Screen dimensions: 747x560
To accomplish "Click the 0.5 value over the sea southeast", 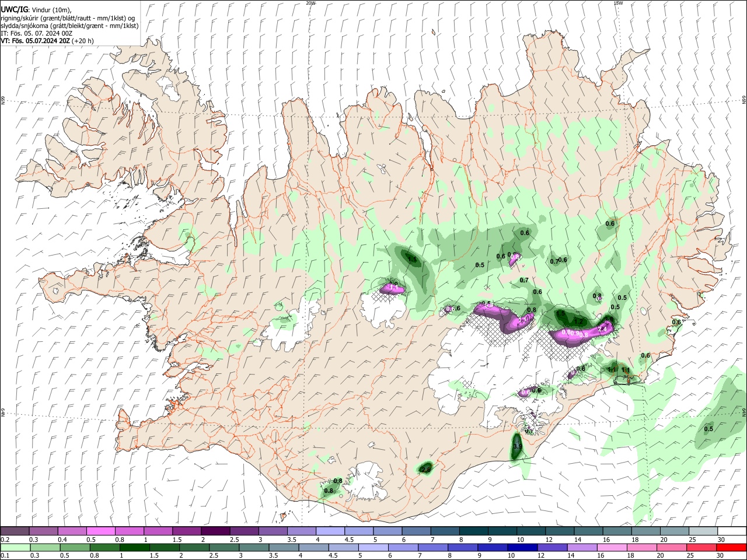I will click(708, 429).
